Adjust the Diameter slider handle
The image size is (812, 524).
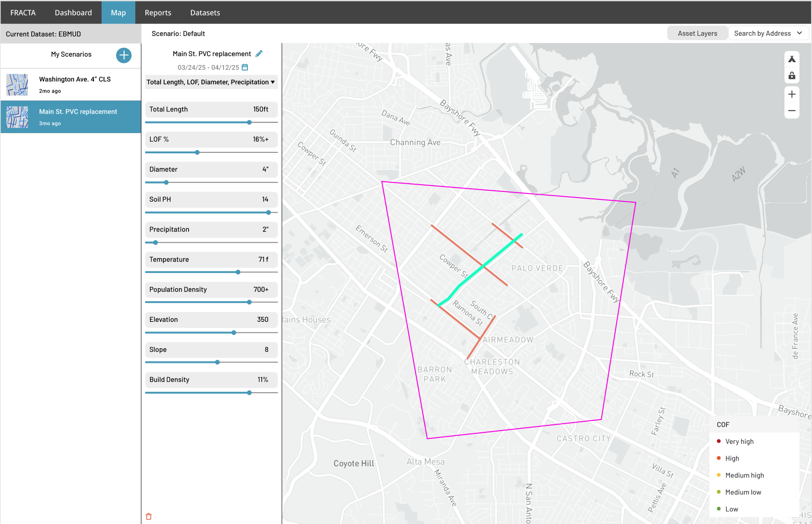167,182
